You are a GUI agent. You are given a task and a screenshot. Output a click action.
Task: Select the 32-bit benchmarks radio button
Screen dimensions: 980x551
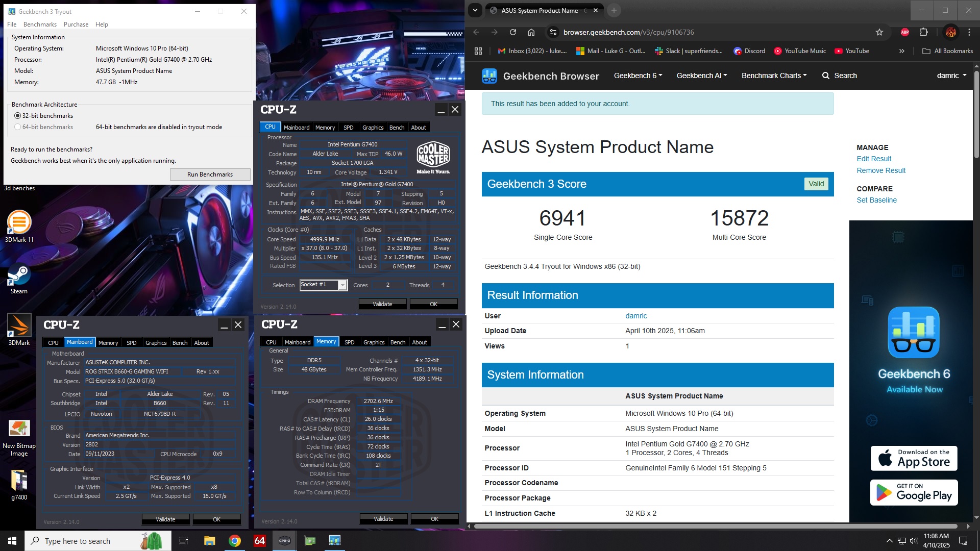click(x=18, y=116)
